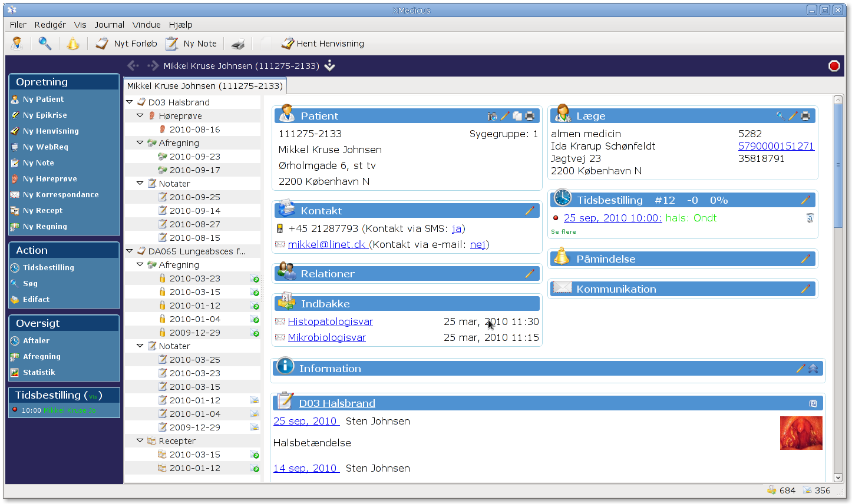Collapse the D03 Halsbrand tree node
The width and height of the screenshot is (852, 504).
130,102
